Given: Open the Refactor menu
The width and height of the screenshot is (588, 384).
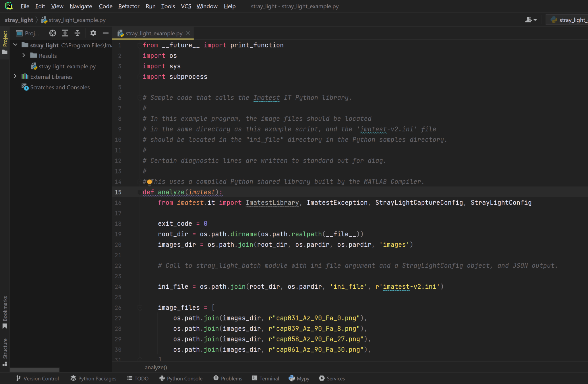Looking at the screenshot, I should [129, 6].
